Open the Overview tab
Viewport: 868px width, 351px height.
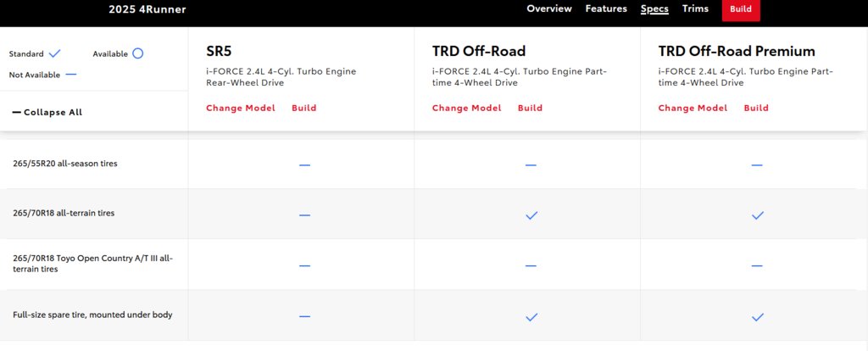pos(549,8)
